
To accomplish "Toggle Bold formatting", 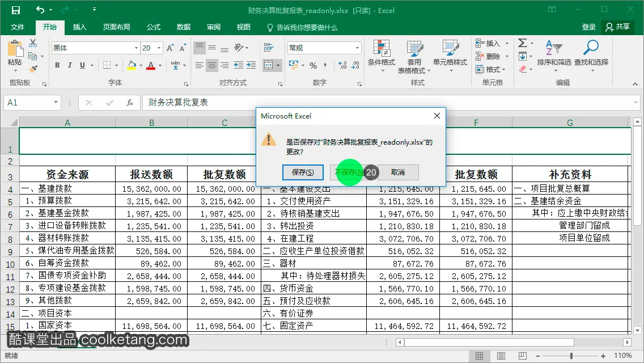I will coord(57,65).
